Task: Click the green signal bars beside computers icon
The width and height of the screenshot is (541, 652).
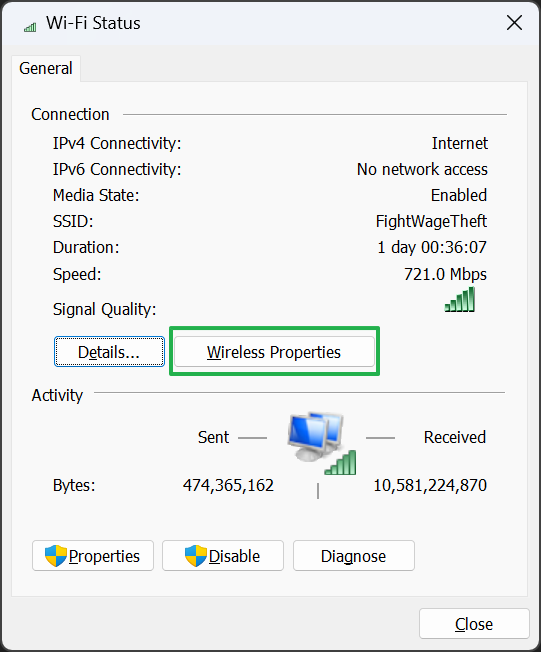Action: tap(341, 462)
